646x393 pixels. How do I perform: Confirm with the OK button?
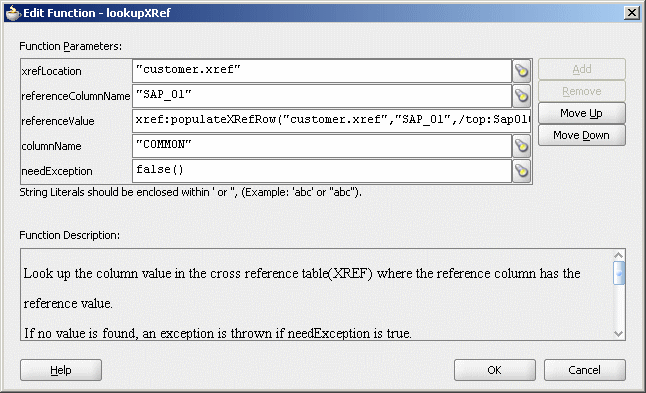tap(494, 370)
